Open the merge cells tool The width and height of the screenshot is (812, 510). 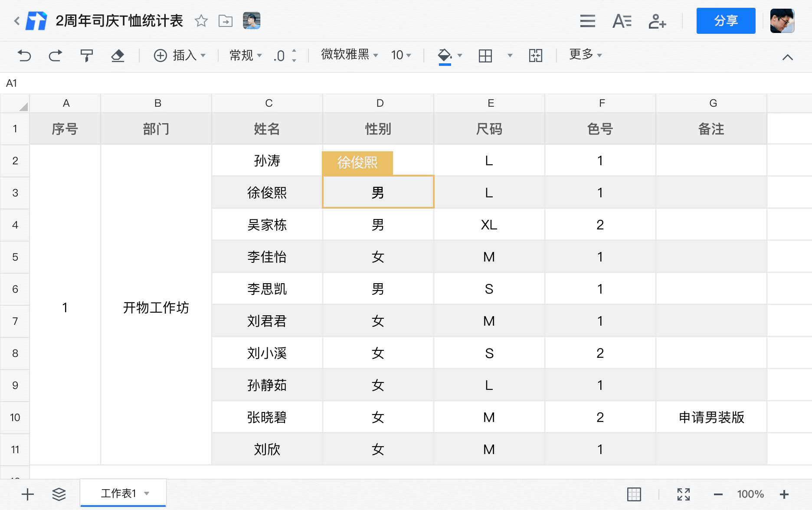[x=536, y=56]
